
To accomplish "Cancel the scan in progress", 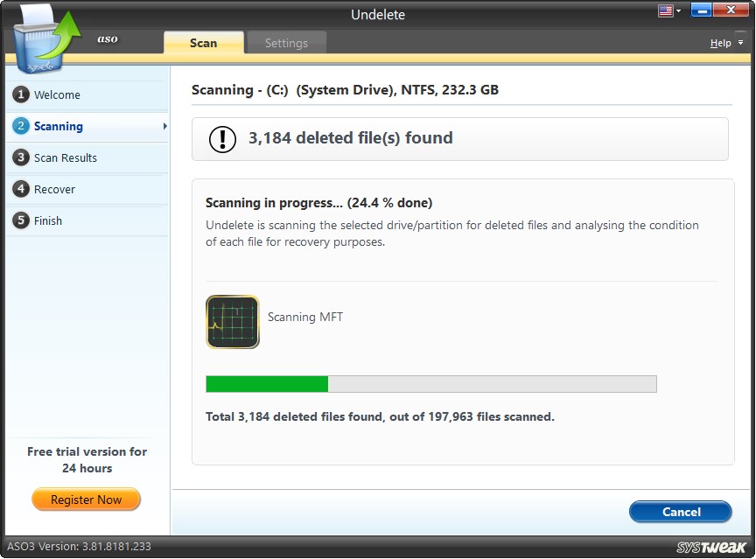I will (680, 512).
